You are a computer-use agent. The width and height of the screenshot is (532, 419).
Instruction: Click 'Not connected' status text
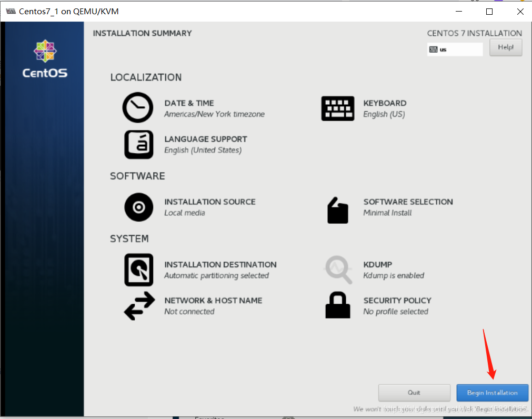(189, 312)
